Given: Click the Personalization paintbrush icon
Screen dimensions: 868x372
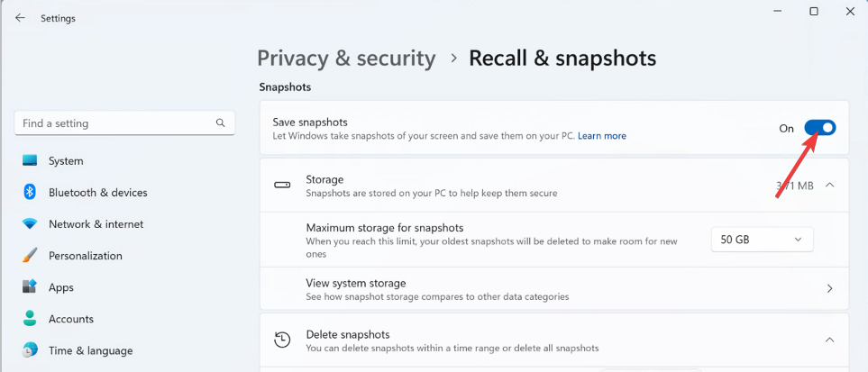Looking at the screenshot, I should [x=30, y=256].
